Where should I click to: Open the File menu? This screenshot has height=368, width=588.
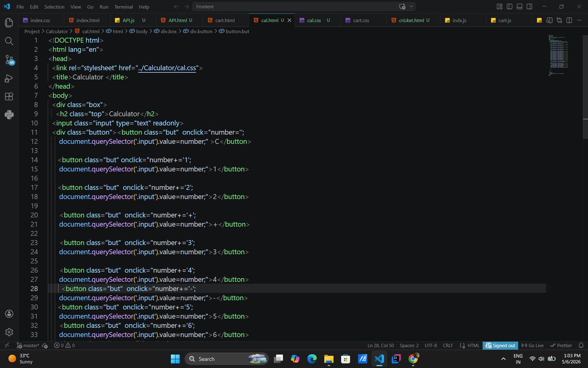point(20,7)
